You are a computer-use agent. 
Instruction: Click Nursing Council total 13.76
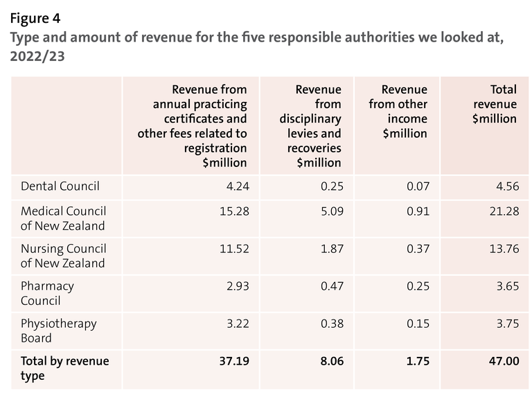[504, 249]
